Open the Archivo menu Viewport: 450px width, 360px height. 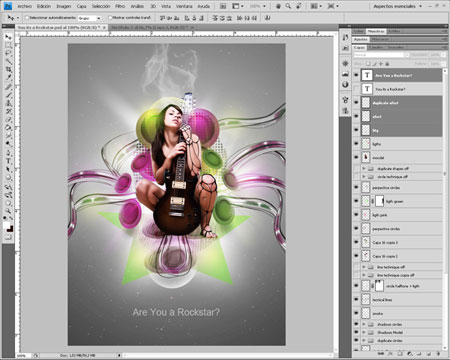[x=24, y=6]
